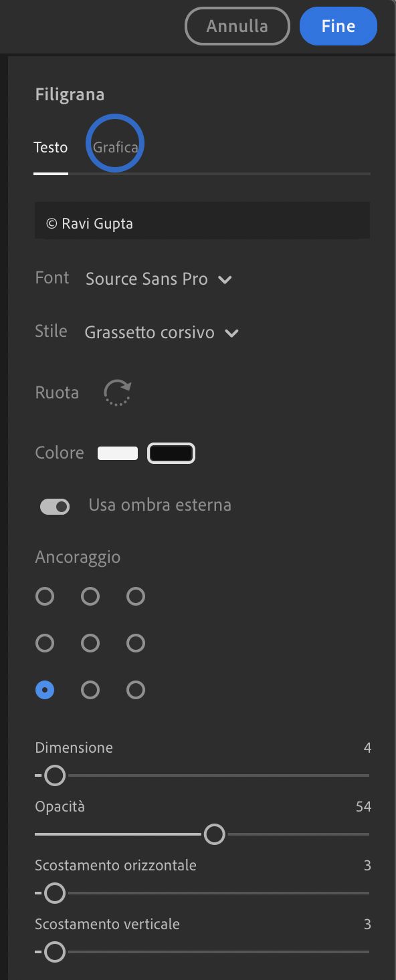Select the bottom-center Ancoraggio anchor point
396x980 pixels.
click(x=90, y=690)
